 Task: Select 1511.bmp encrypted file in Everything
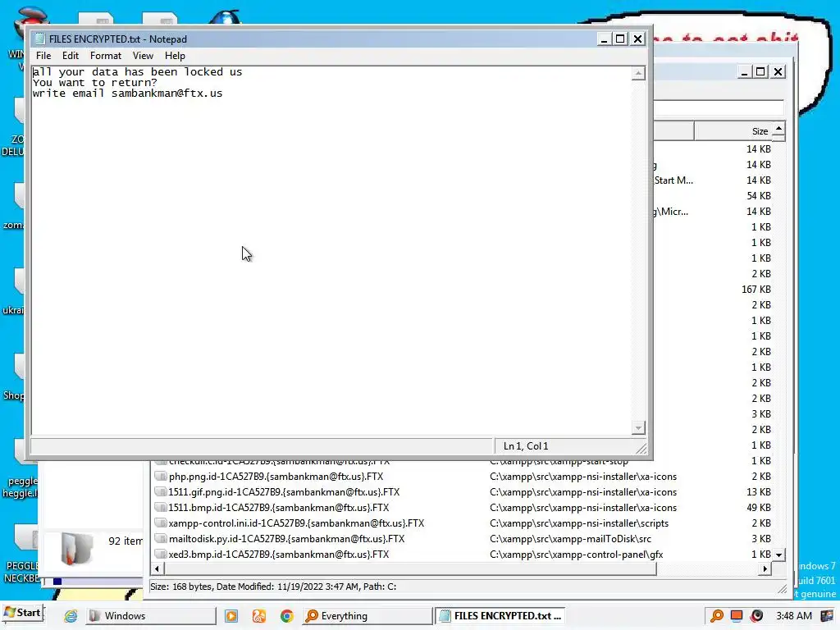[x=463, y=507]
